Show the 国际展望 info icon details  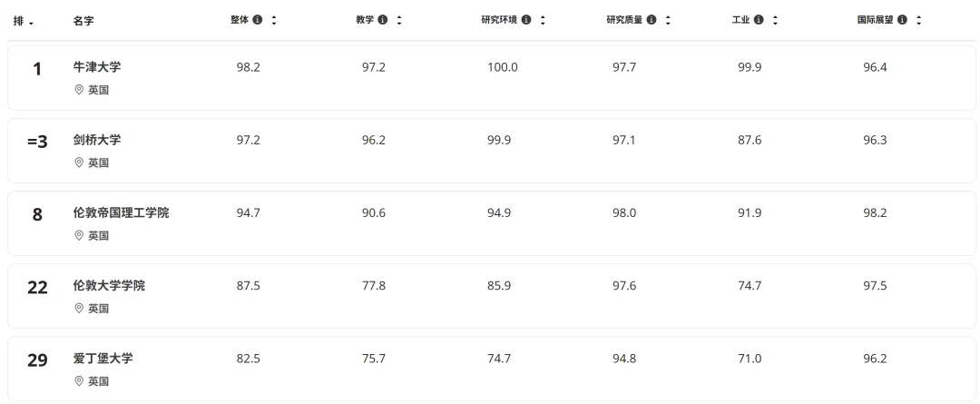click(x=902, y=20)
